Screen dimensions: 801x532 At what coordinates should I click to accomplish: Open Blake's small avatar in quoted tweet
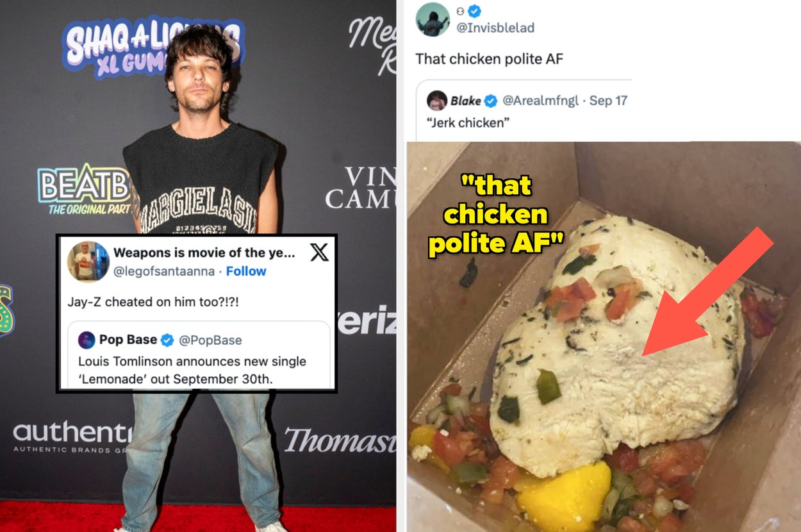[437, 101]
